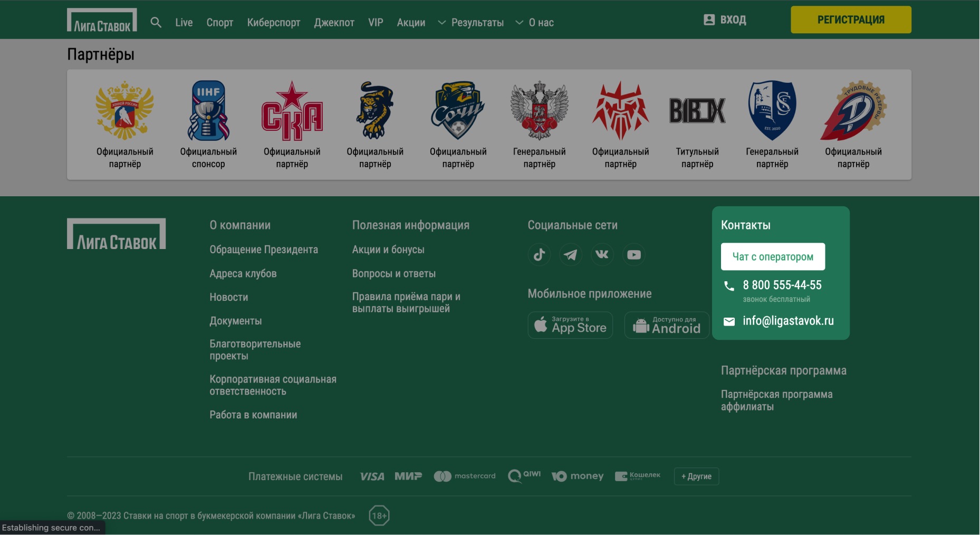
Task: Open Обращение Президента link
Action: pyautogui.click(x=264, y=250)
